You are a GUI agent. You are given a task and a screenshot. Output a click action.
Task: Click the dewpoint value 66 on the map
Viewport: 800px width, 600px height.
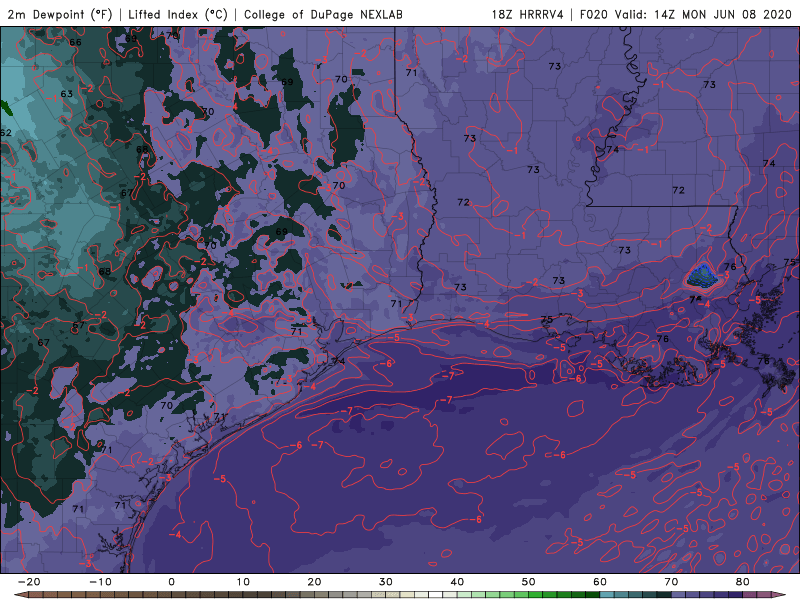point(76,42)
